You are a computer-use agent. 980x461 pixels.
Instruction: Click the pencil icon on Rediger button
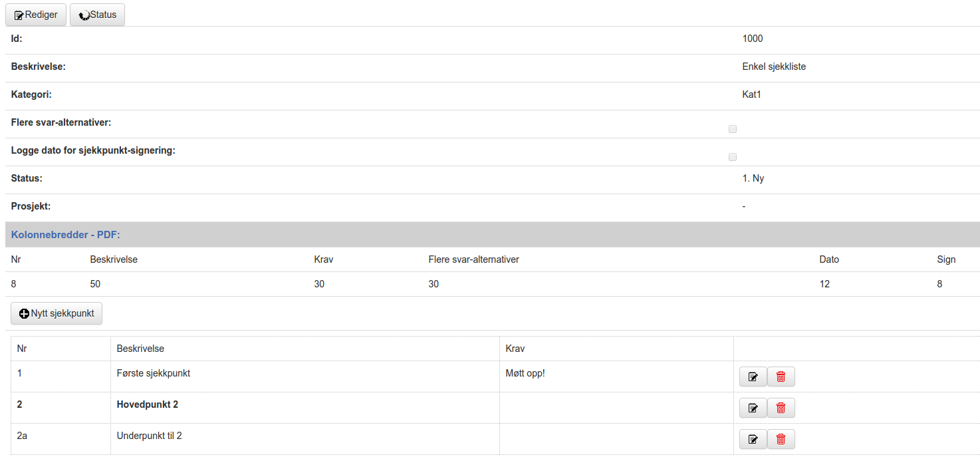[x=19, y=15]
